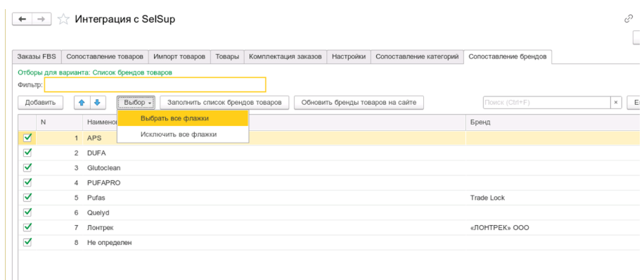Click Обновить бренды товаров на сайте
644x280 pixels.
coord(359,103)
